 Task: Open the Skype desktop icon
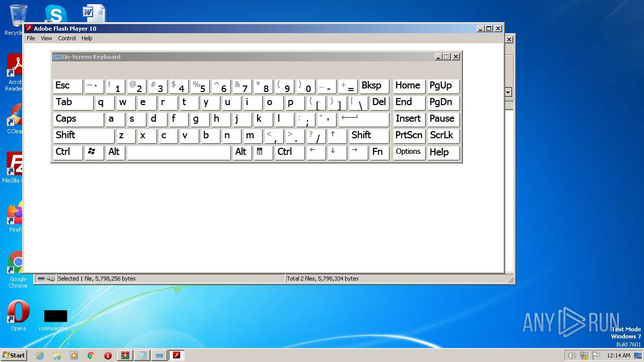[56, 14]
